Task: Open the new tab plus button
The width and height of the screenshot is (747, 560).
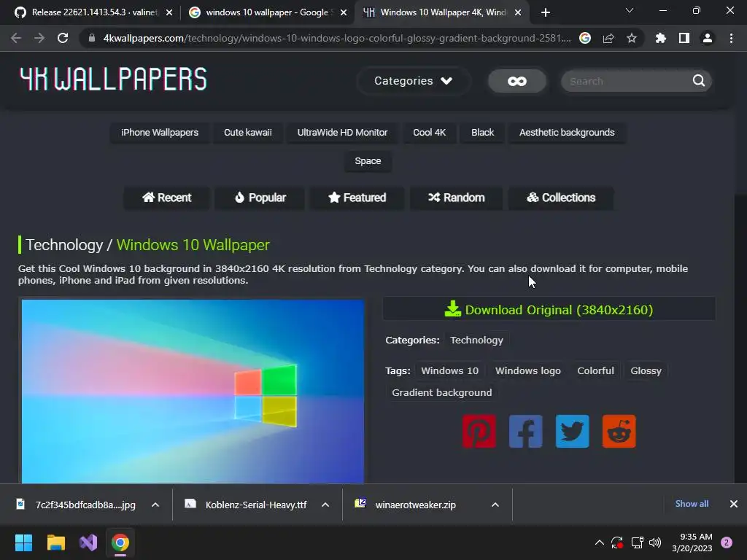Action: [x=546, y=12]
